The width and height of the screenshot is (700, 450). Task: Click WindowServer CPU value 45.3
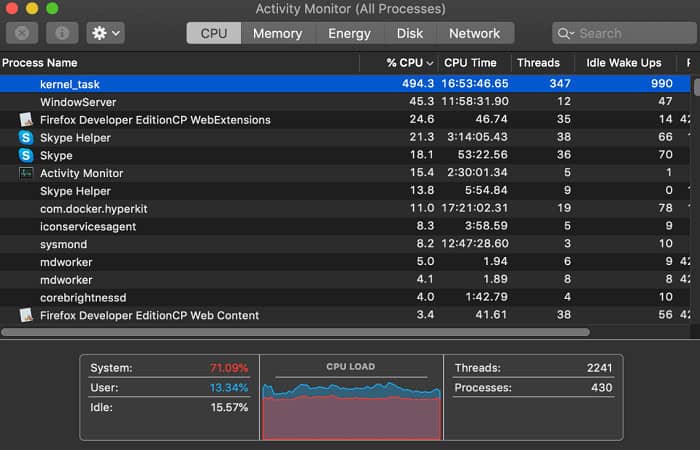tap(421, 101)
